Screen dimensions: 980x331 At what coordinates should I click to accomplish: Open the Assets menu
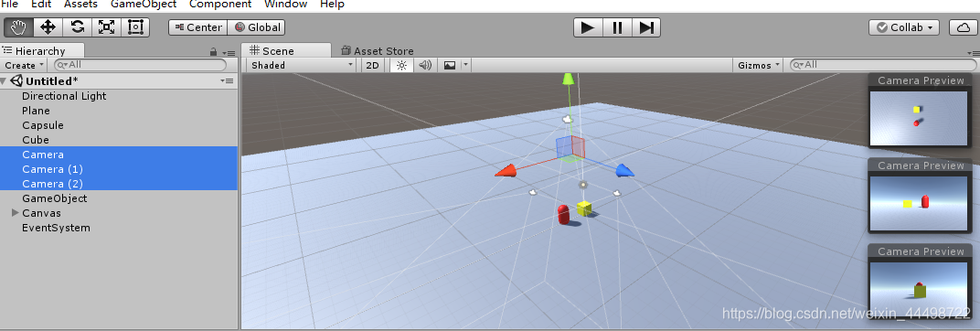80,5
